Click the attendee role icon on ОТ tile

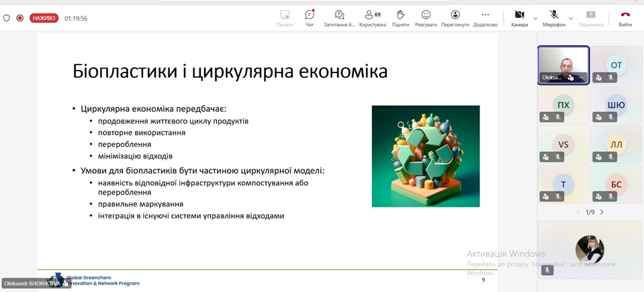tap(599, 77)
